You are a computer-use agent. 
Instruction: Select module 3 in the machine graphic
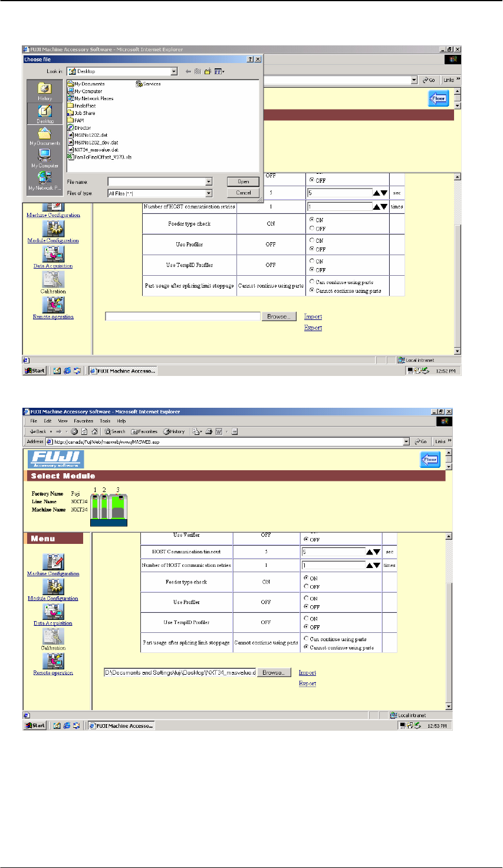click(119, 507)
